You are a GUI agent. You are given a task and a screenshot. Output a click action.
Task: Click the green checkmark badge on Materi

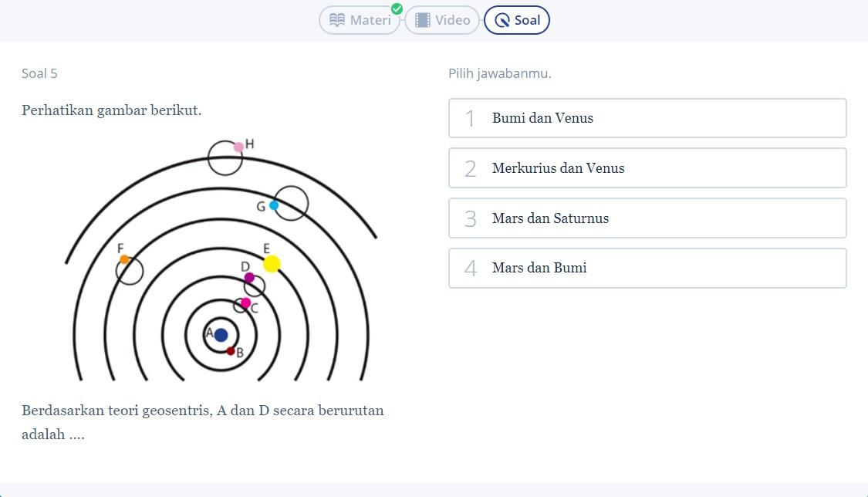click(397, 8)
